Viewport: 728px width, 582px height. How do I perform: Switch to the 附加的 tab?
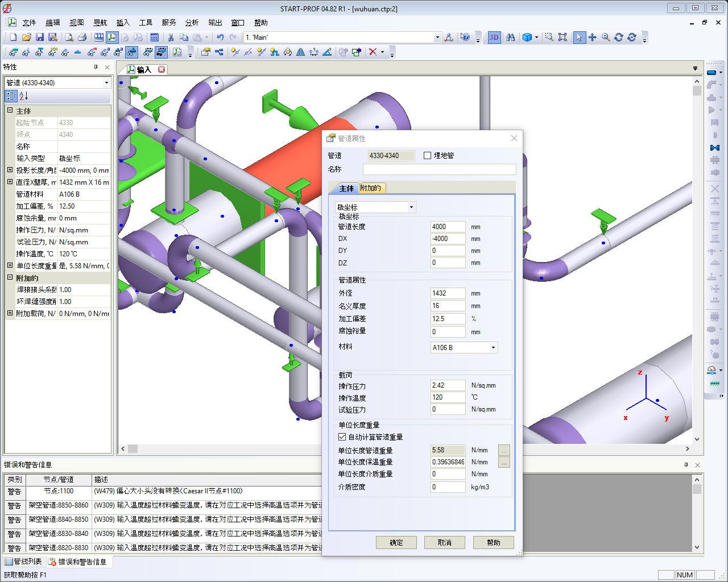click(x=370, y=188)
